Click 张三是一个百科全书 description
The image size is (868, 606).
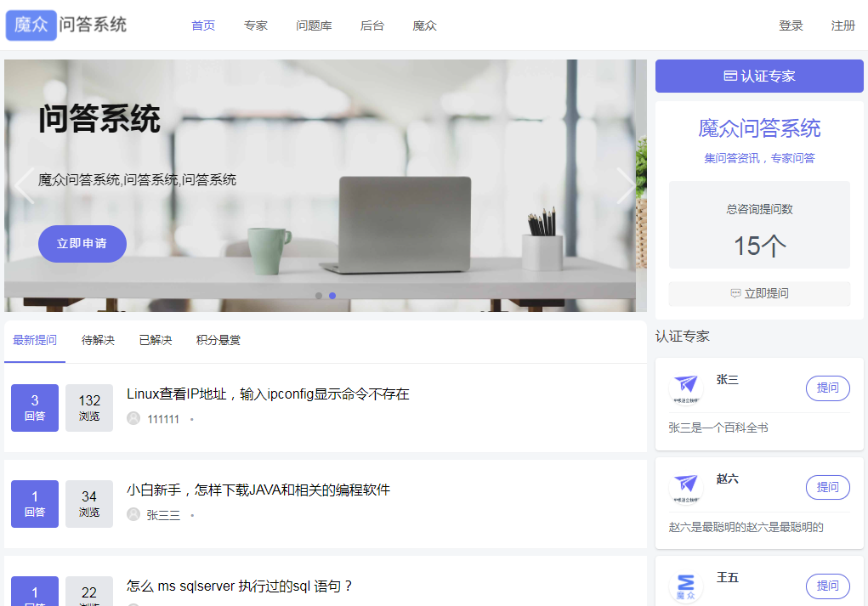click(x=718, y=428)
